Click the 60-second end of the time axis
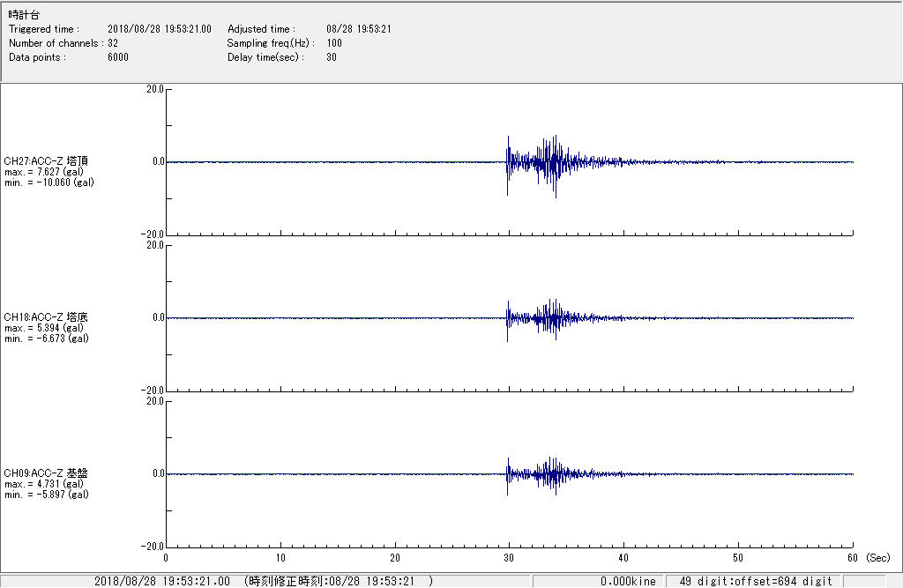This screenshot has height=588, width=903. [x=852, y=557]
